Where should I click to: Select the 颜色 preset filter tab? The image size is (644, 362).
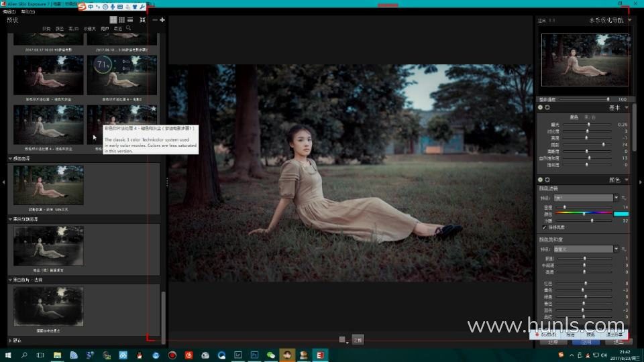[60, 29]
